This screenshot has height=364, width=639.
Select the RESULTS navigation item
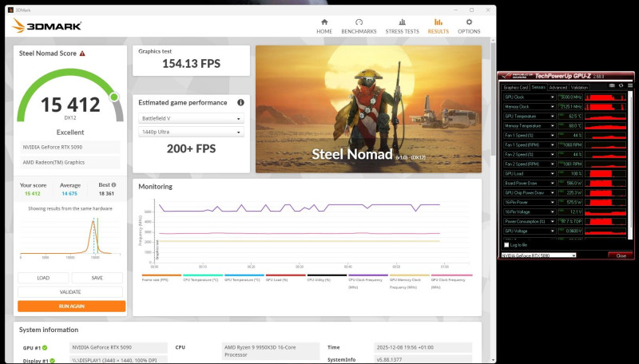[438, 26]
